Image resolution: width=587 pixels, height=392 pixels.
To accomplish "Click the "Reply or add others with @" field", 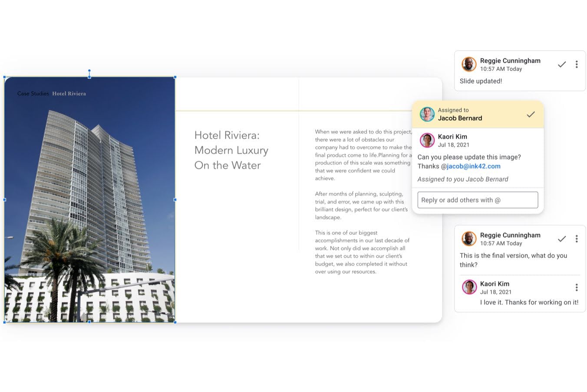I will (478, 200).
